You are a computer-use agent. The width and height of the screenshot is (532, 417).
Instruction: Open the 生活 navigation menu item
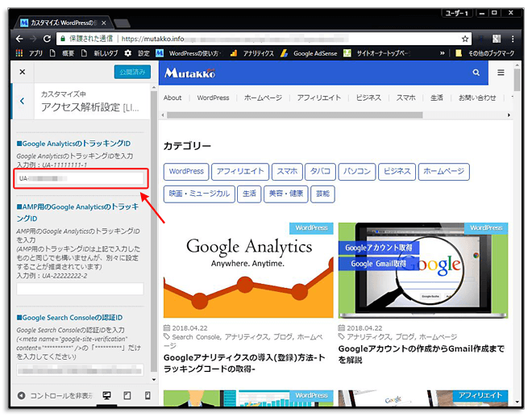pos(437,98)
